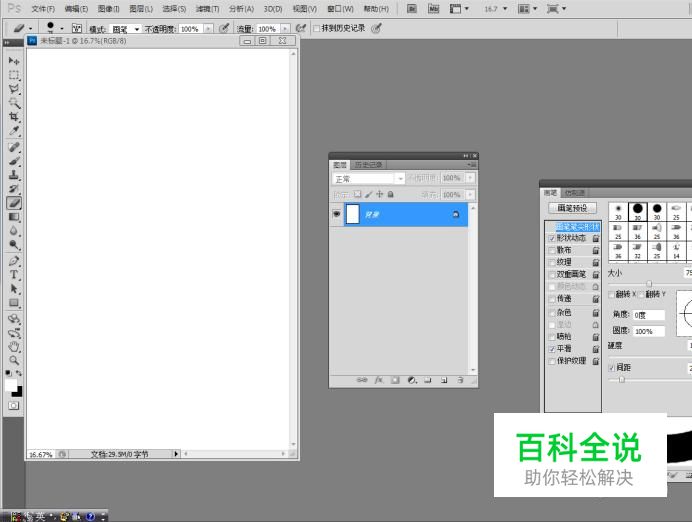
Task: Select the Move tool
Action: [14, 61]
